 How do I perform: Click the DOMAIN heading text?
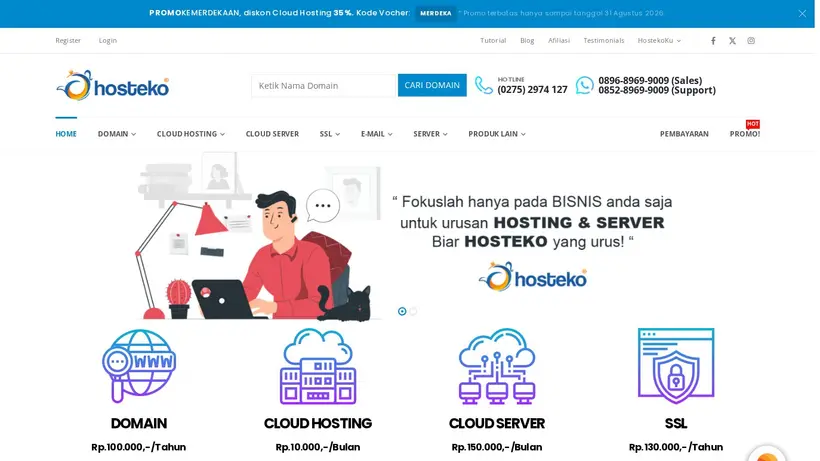139,423
